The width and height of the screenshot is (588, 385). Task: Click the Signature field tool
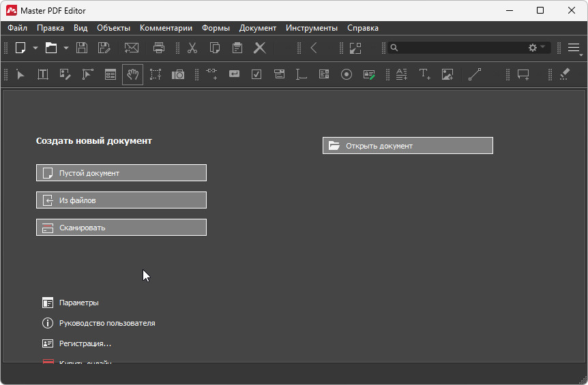click(369, 74)
